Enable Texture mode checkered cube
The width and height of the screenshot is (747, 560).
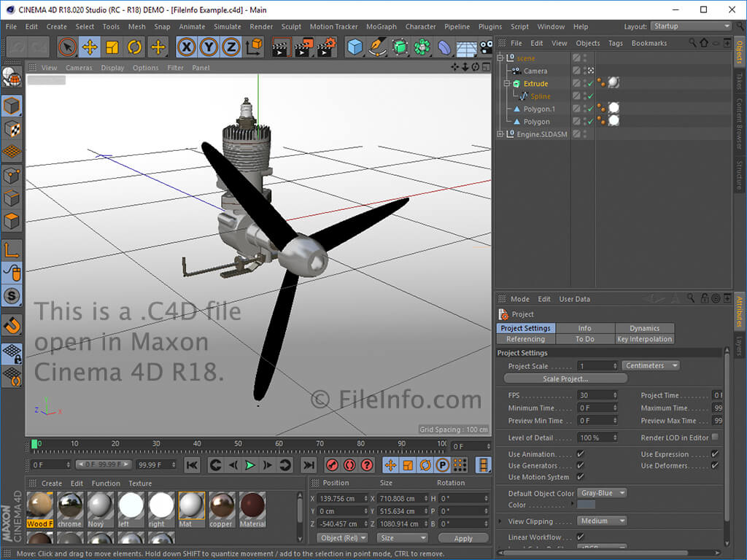click(x=12, y=128)
